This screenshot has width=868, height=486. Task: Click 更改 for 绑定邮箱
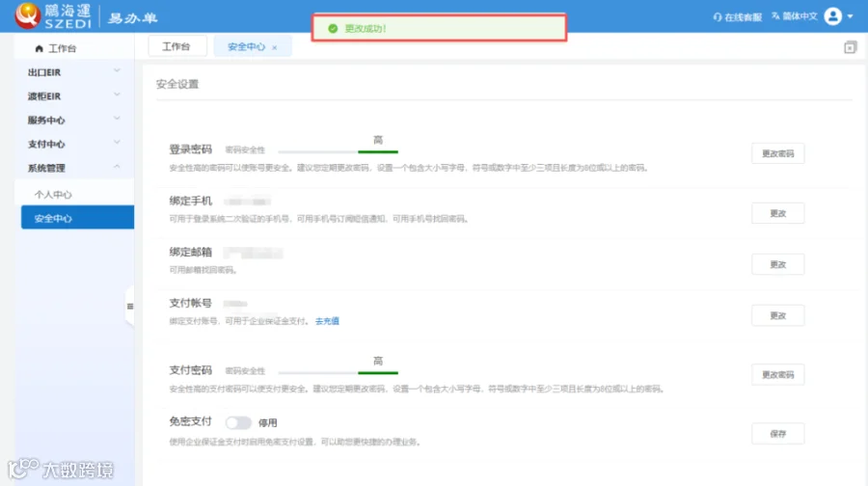pyautogui.click(x=777, y=264)
